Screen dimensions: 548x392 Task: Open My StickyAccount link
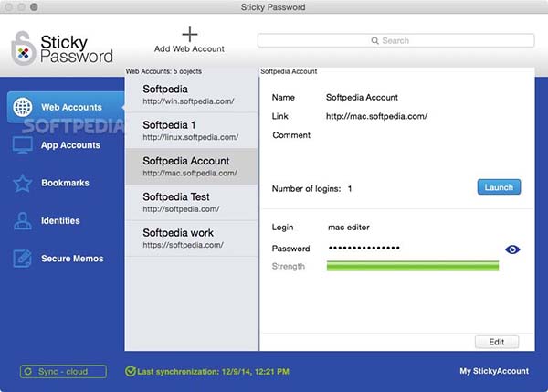coord(494,371)
